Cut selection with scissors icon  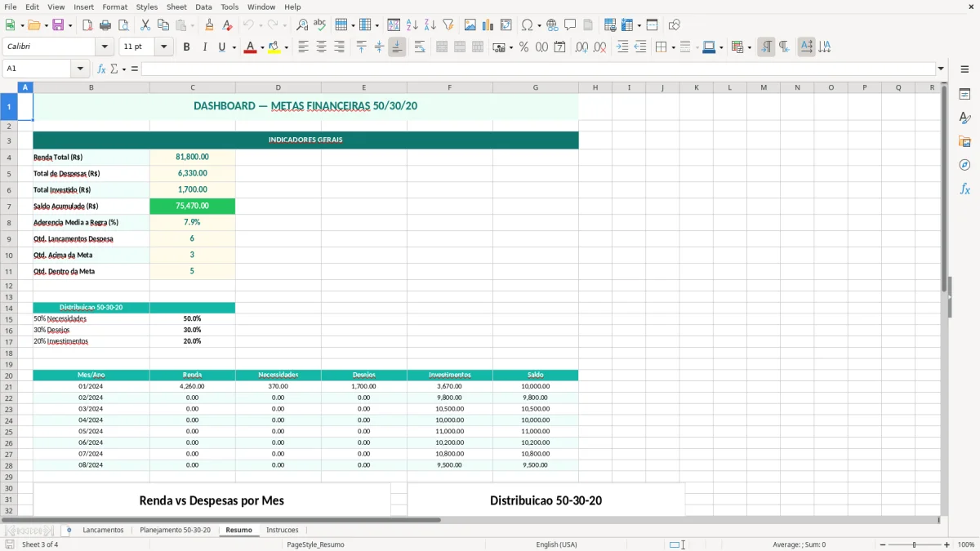[x=145, y=25]
